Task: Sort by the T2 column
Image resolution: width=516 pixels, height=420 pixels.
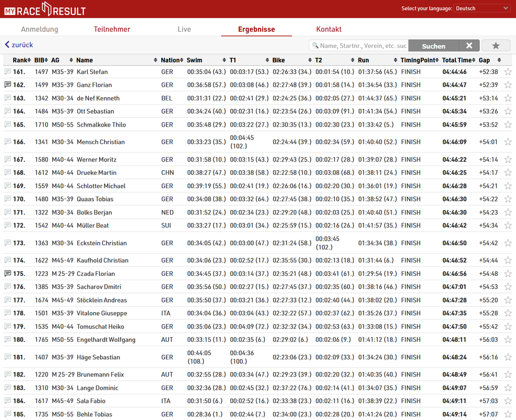Action: click(335, 60)
